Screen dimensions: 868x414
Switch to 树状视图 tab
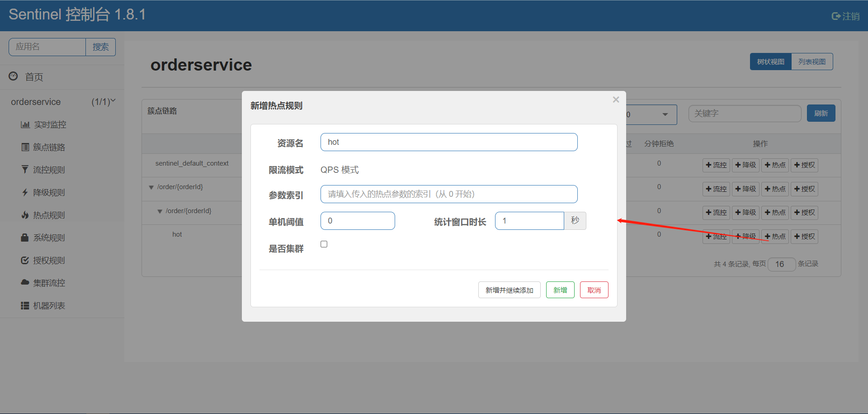pos(771,62)
